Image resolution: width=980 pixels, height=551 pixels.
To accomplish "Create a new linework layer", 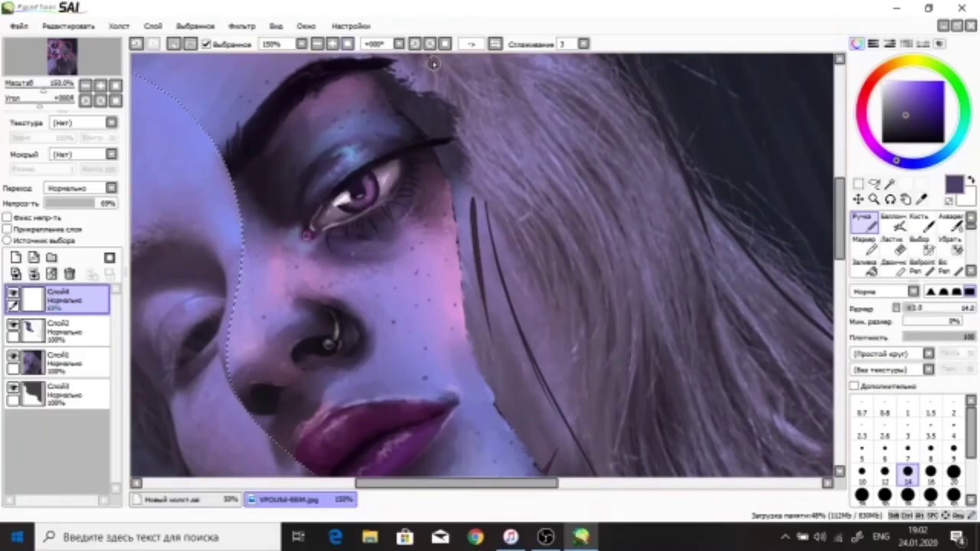I will [34, 258].
